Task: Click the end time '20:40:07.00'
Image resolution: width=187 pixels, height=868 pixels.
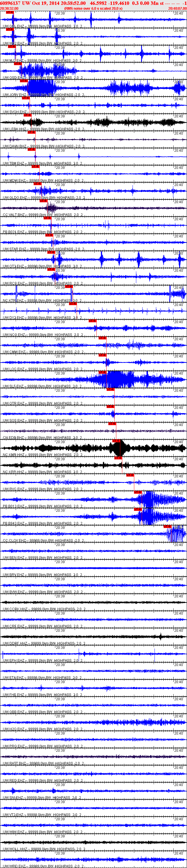Action: 177,8
